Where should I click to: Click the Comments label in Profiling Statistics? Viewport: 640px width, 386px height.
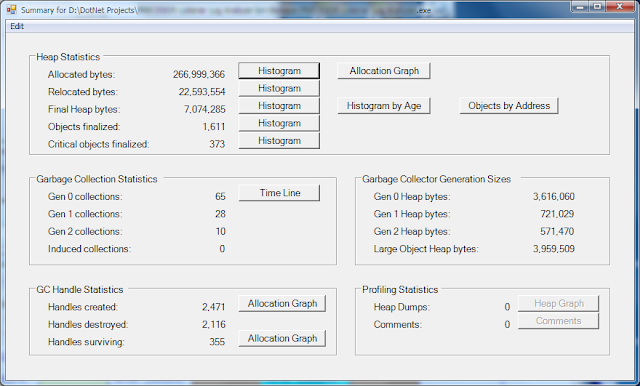pyautogui.click(x=398, y=324)
